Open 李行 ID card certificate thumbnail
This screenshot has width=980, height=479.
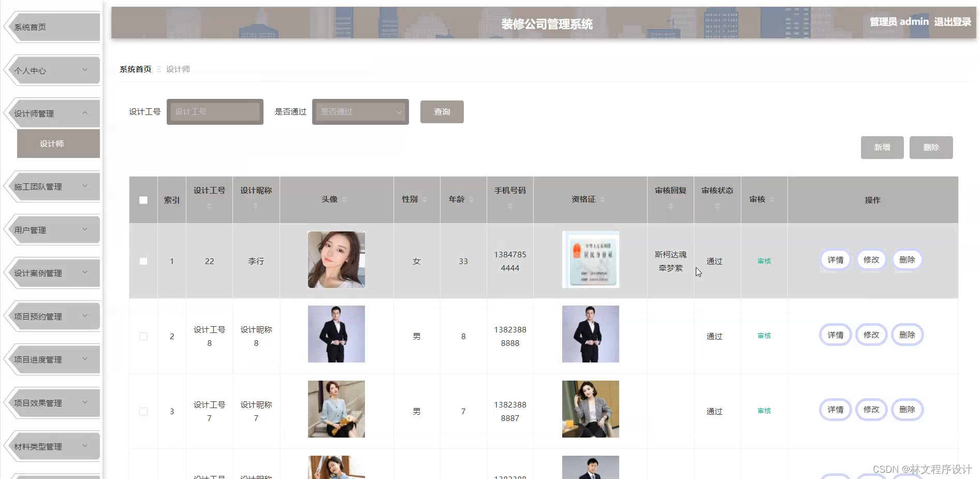(591, 259)
